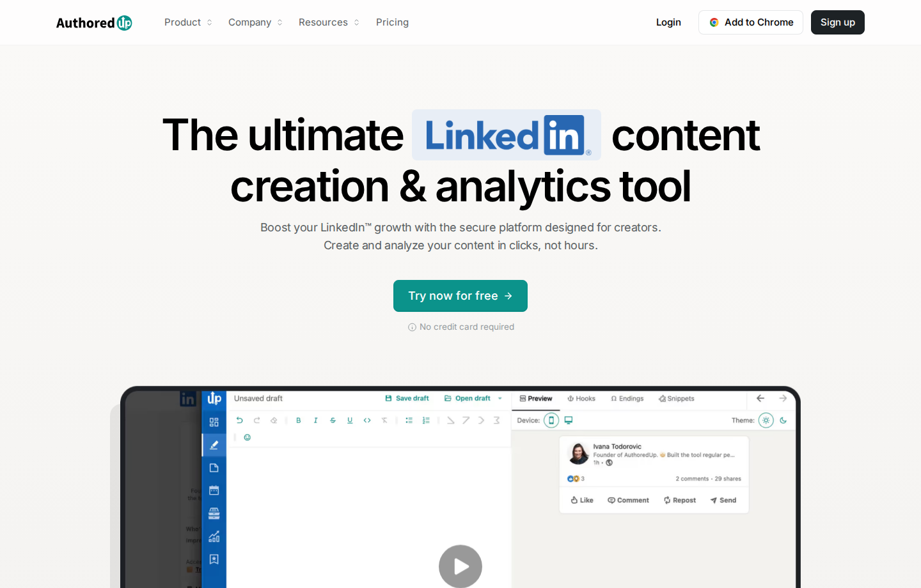Open the Pricing page
The width and height of the screenshot is (921, 588).
392,22
